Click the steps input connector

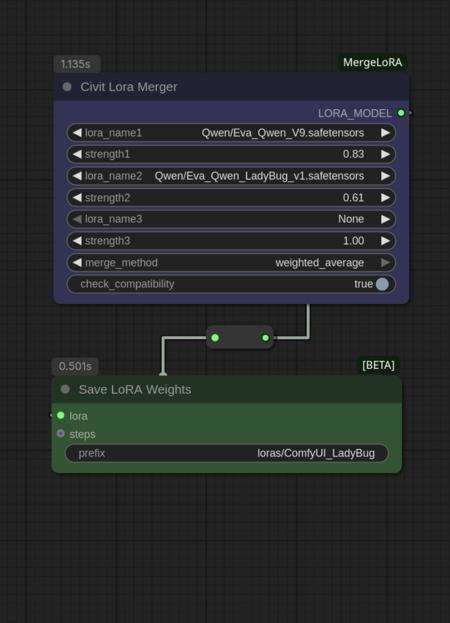tap(60, 433)
